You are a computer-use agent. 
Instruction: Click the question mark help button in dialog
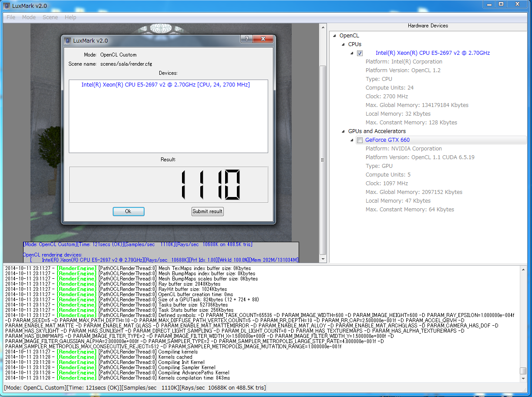(246, 39)
